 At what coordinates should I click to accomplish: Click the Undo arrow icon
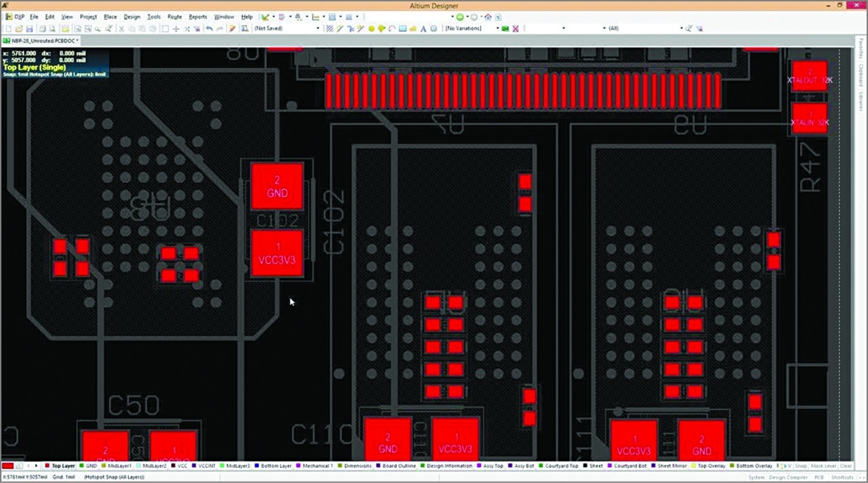pos(209,29)
